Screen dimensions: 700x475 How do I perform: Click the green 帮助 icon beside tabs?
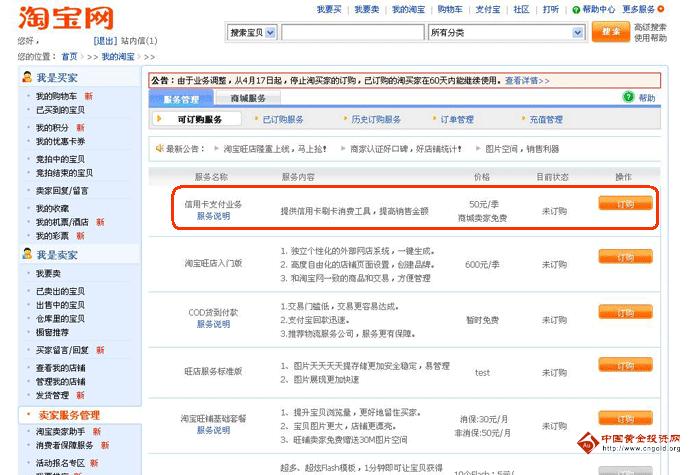click(x=628, y=97)
